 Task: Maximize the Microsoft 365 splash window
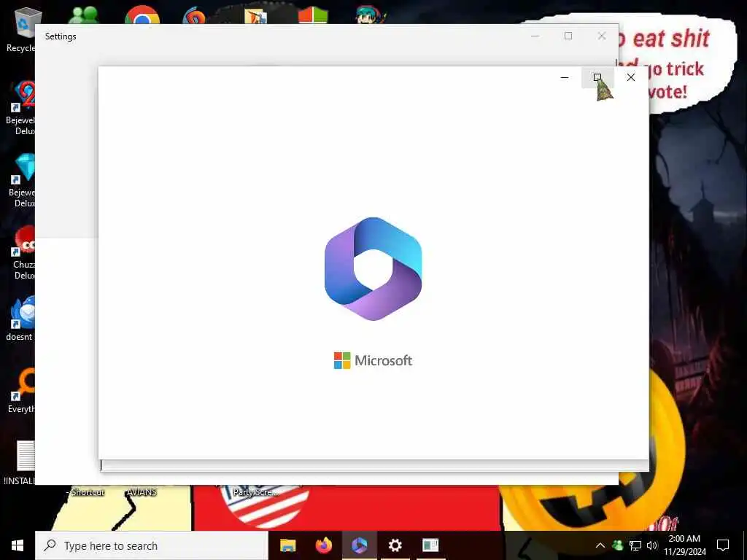tap(597, 77)
